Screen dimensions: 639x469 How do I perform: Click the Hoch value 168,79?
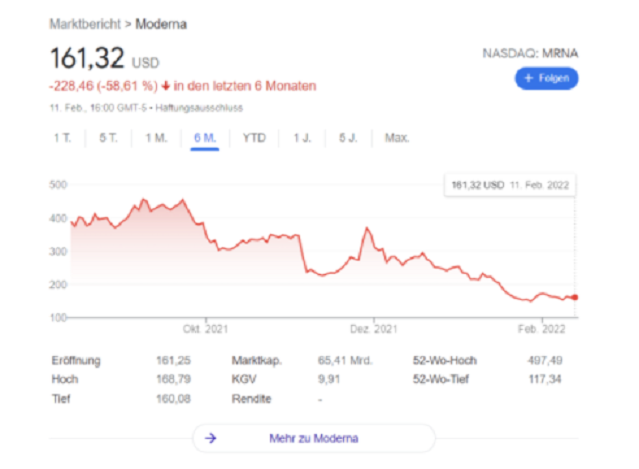[x=173, y=379]
